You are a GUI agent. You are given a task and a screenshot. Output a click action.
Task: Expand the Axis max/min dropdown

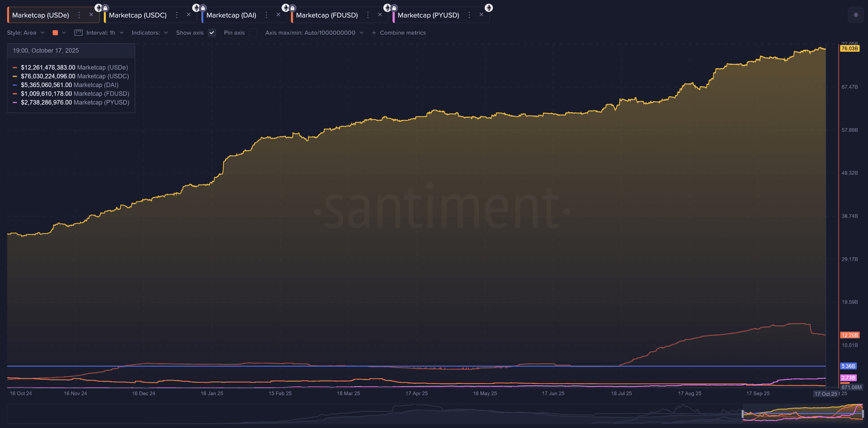click(314, 33)
